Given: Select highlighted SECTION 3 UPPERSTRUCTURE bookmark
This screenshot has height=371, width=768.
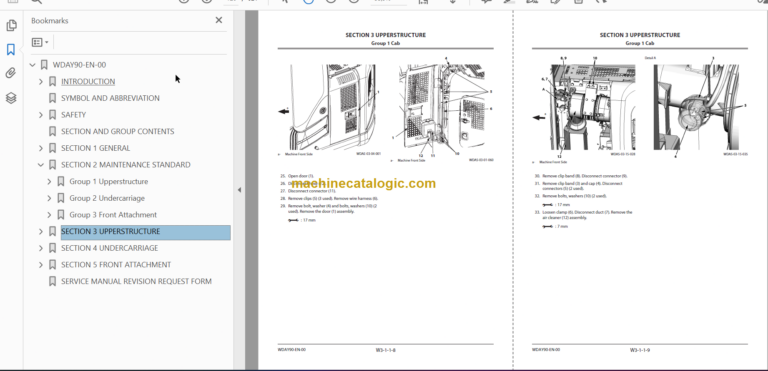Looking at the screenshot, I should [145, 232].
